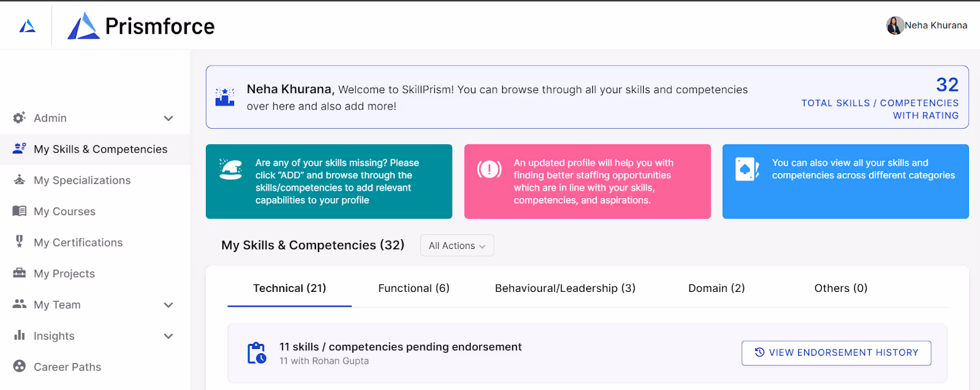This screenshot has width=980, height=390.
Task: Click the hat icon on teal card
Action: (231, 169)
